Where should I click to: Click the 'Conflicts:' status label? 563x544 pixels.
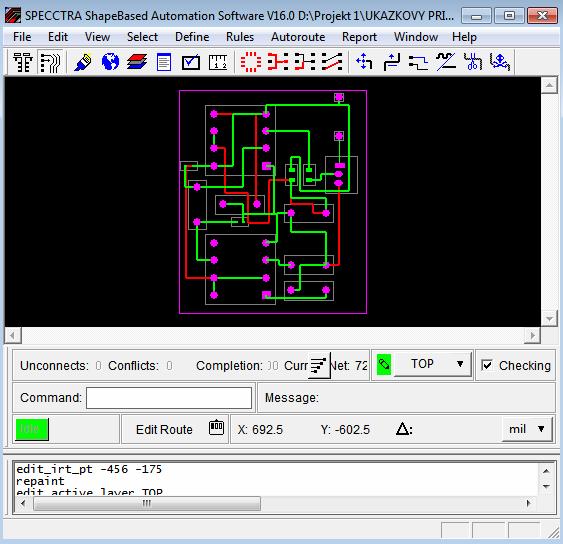tap(133, 366)
